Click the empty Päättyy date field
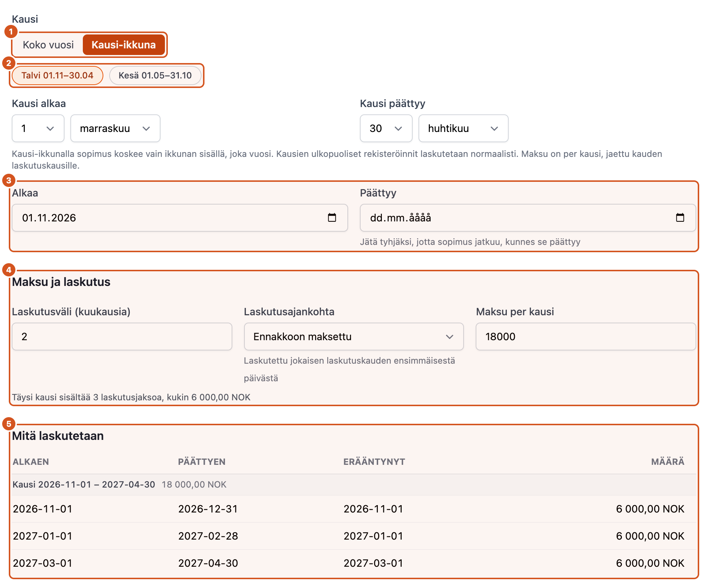 (x=528, y=218)
